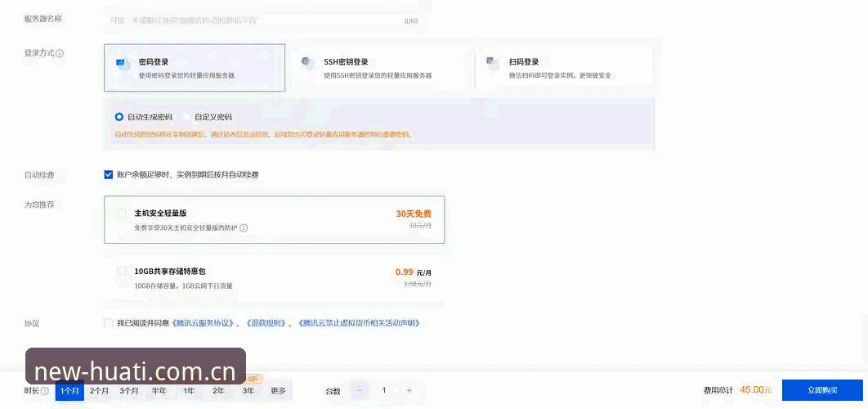Check the 10GB共享存储特惠包 checkbox
Screen dimensions: 868x409
click(121, 272)
